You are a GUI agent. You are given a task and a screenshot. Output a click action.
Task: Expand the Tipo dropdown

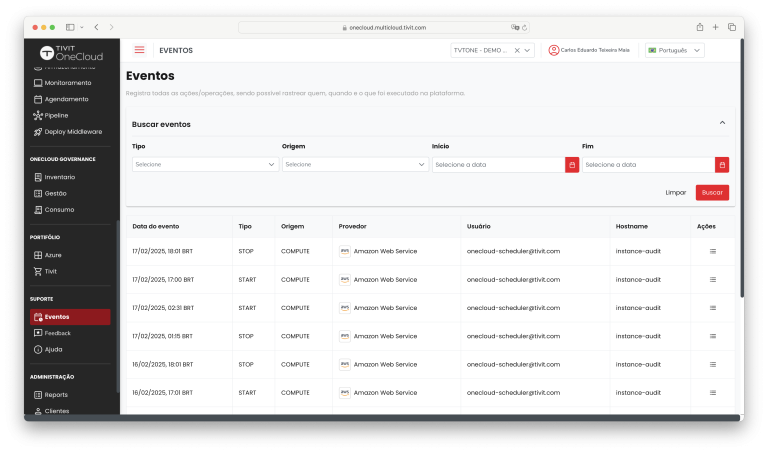click(x=205, y=164)
